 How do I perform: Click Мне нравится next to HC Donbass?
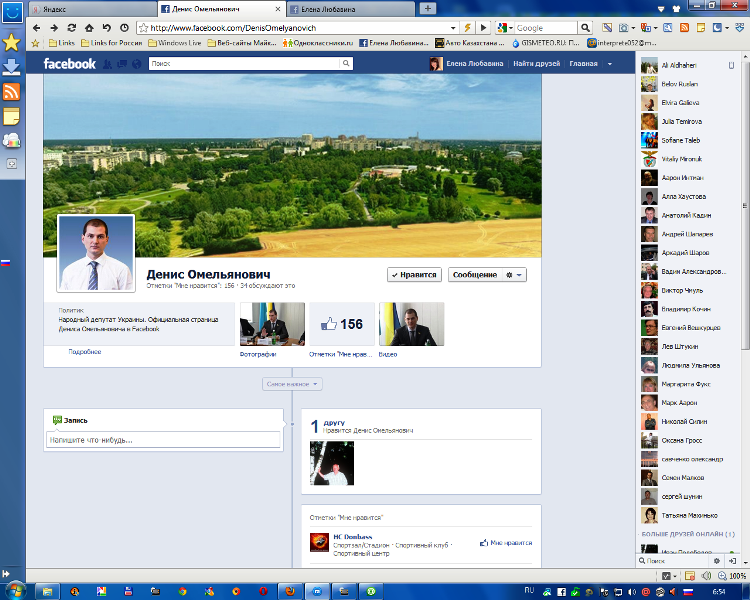pyautogui.click(x=506, y=543)
